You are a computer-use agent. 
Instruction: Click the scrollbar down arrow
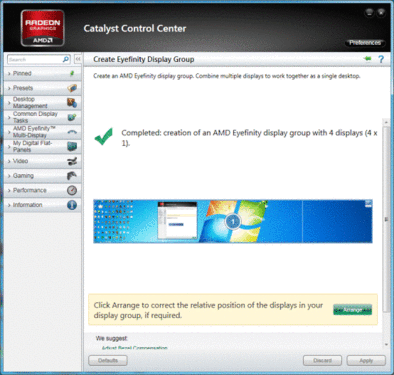(386, 344)
